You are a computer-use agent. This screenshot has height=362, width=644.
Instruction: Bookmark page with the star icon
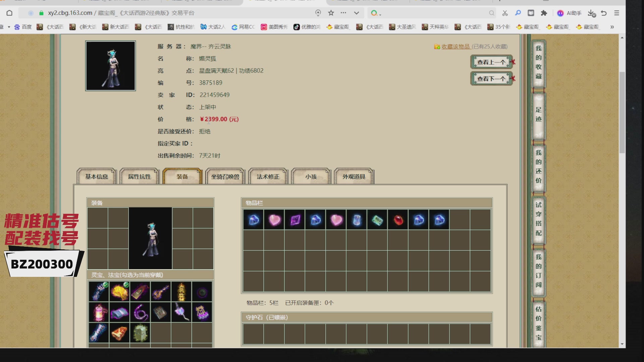point(331,13)
